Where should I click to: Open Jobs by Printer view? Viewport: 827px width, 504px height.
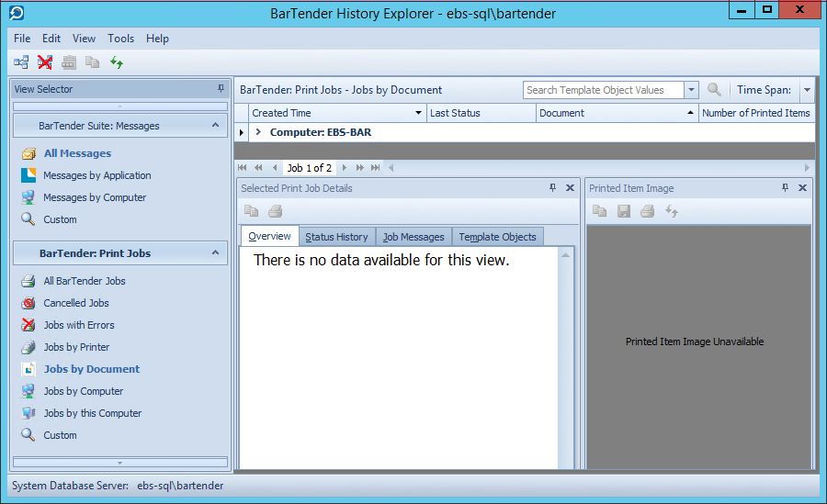click(76, 347)
